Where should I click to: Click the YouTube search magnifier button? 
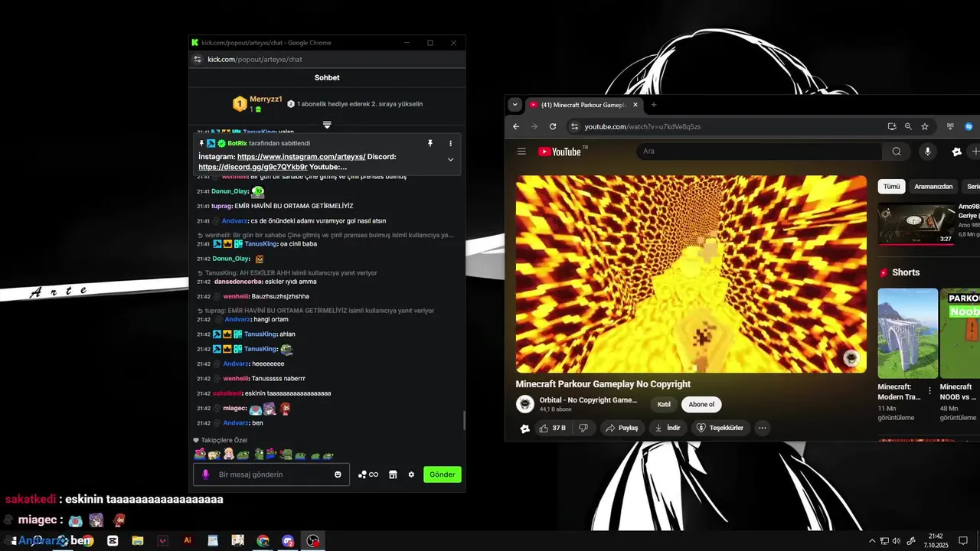[897, 152]
